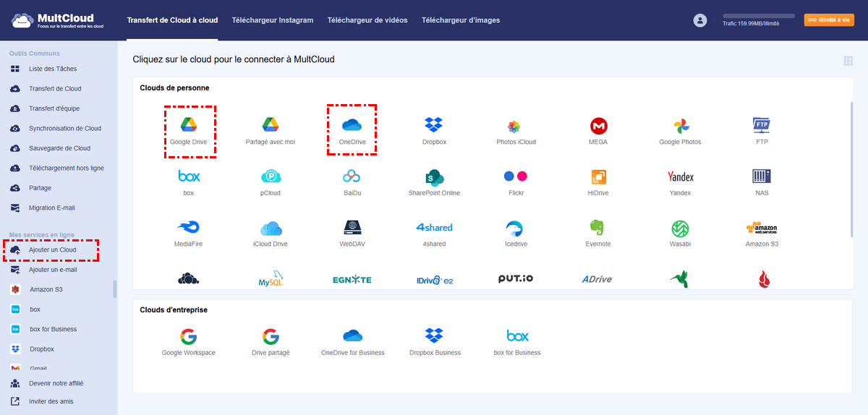Screen dimensions: 868x415
Task: Connect Google Drive cloud
Action: pyautogui.click(x=189, y=131)
